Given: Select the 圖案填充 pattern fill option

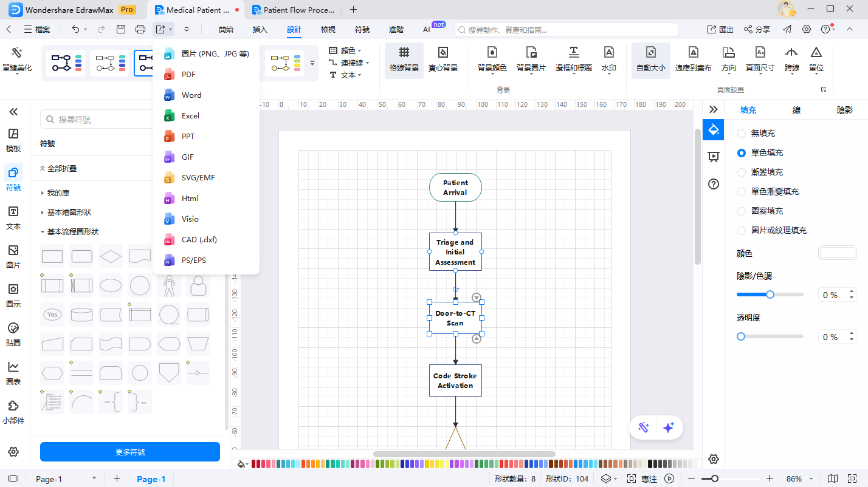Looking at the screenshot, I should pyautogui.click(x=742, y=211).
